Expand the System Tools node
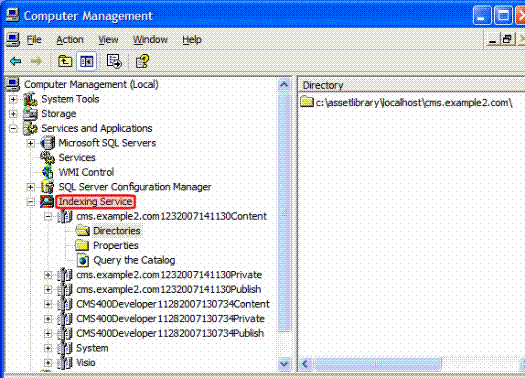This screenshot has height=378, width=525. point(13,99)
